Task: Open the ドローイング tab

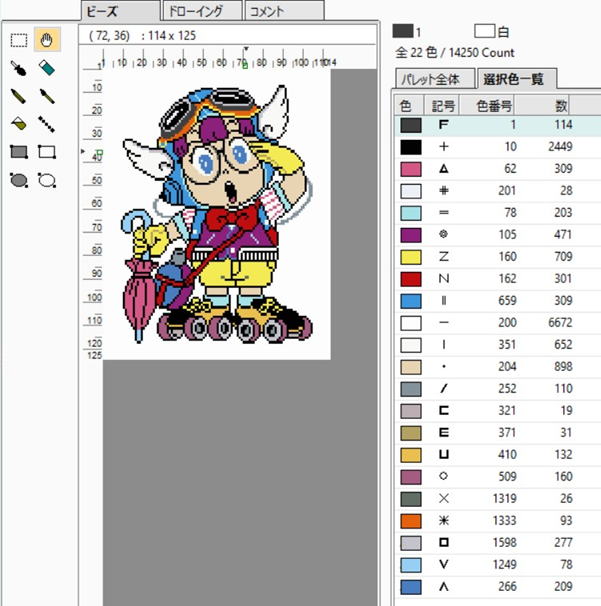Action: click(203, 11)
